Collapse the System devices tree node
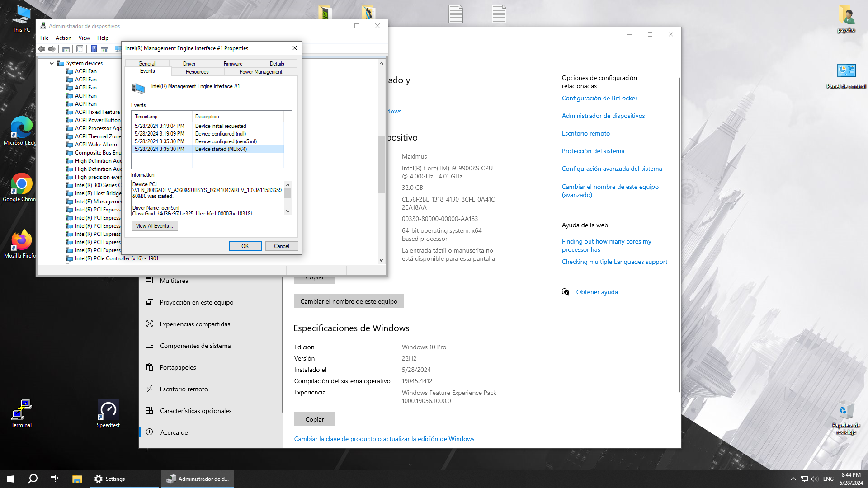 [x=52, y=63]
